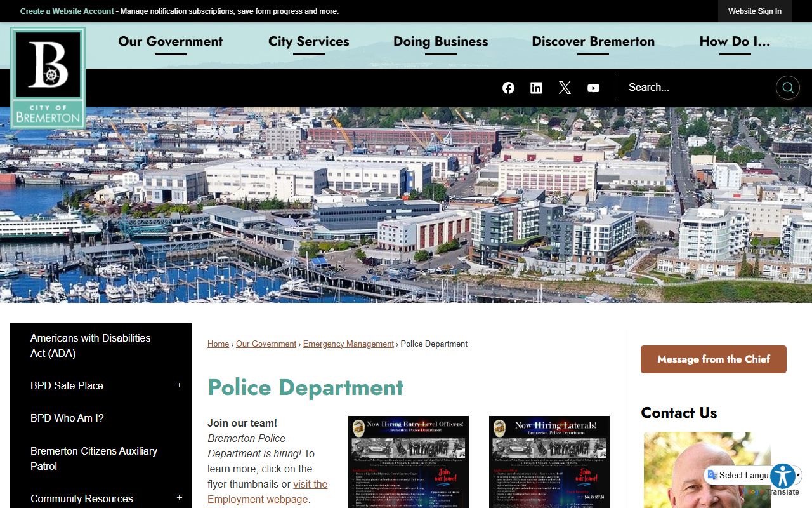Open the Now Hiring Laterals flyer thumbnail
812x508 pixels.
pyautogui.click(x=549, y=462)
